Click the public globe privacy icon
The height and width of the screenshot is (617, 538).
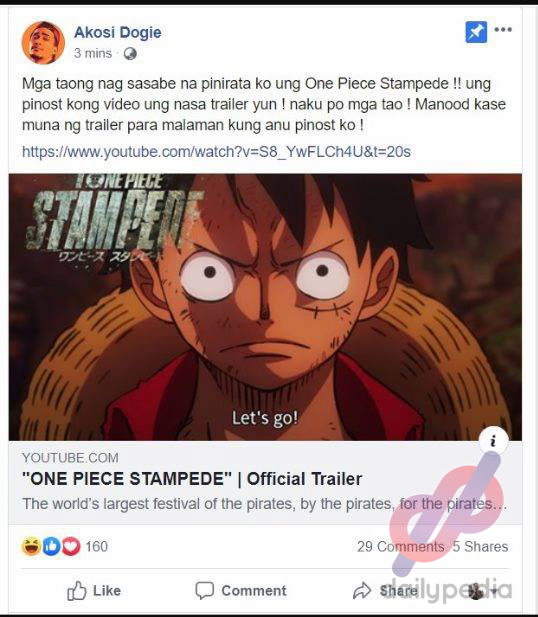(x=130, y=54)
